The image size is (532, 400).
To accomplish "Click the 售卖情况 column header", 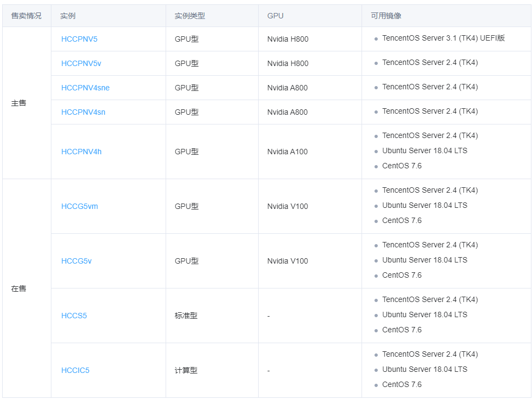I will tap(26, 16).
